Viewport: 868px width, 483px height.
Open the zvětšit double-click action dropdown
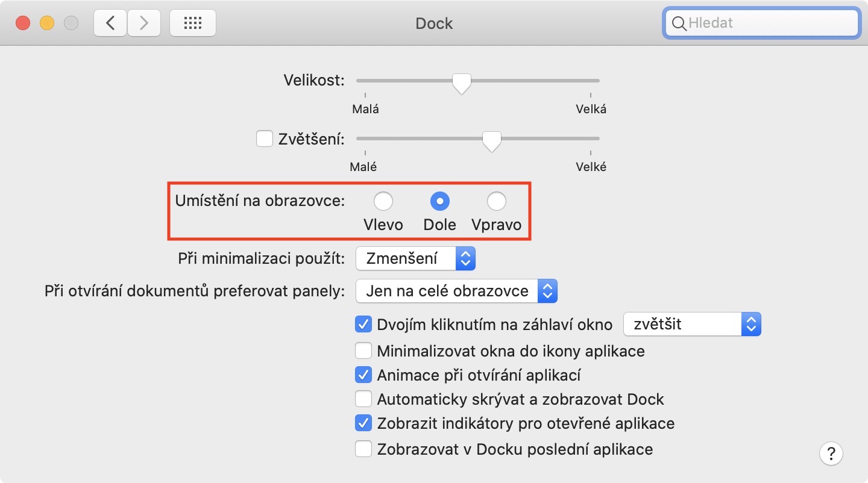tap(692, 324)
